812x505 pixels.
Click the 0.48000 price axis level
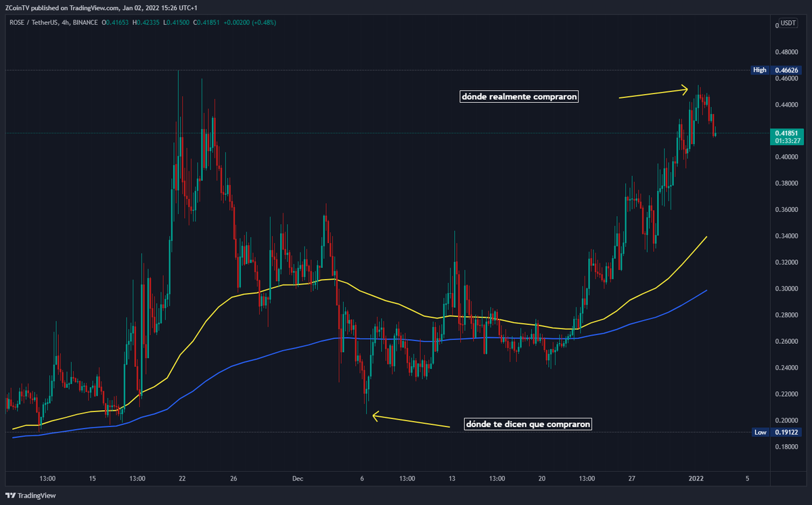(x=786, y=51)
